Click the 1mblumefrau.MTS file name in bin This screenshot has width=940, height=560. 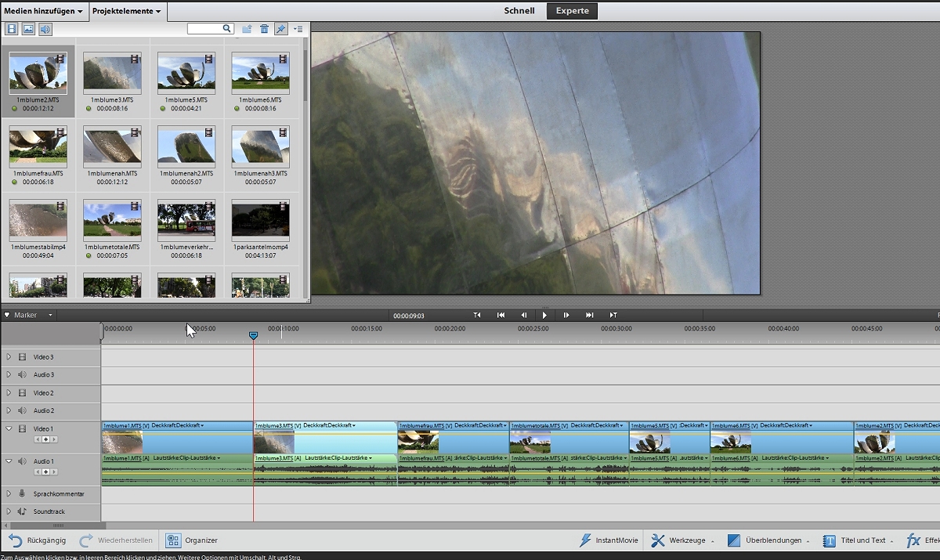click(38, 173)
